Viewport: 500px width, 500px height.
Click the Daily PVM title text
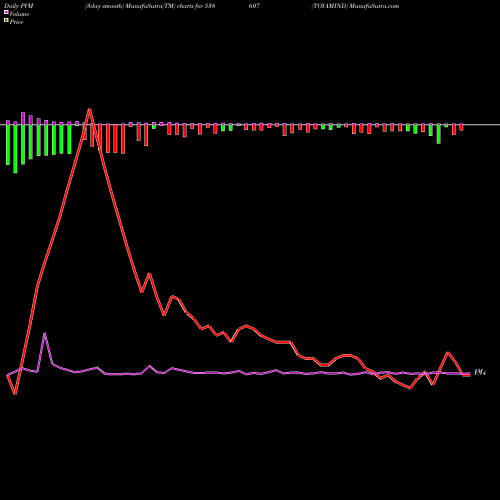coord(19,6)
